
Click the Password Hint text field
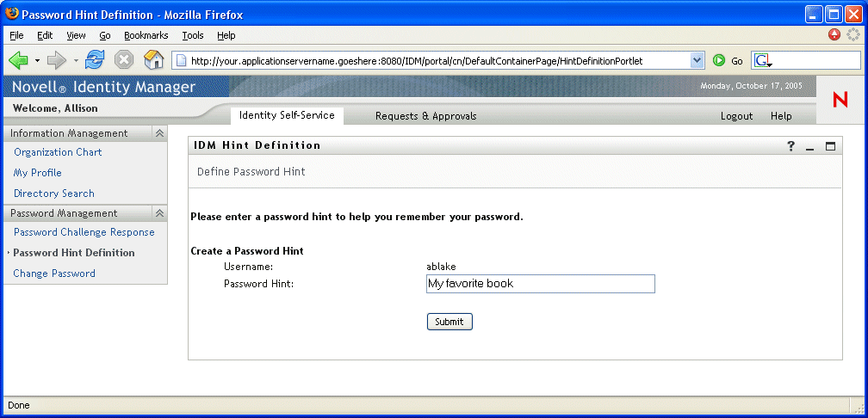pos(540,284)
